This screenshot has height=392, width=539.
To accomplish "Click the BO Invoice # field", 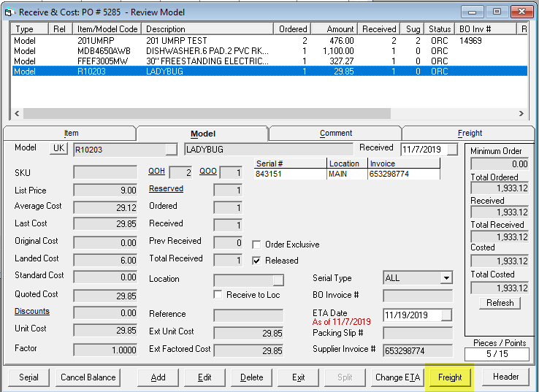I will click(418, 296).
